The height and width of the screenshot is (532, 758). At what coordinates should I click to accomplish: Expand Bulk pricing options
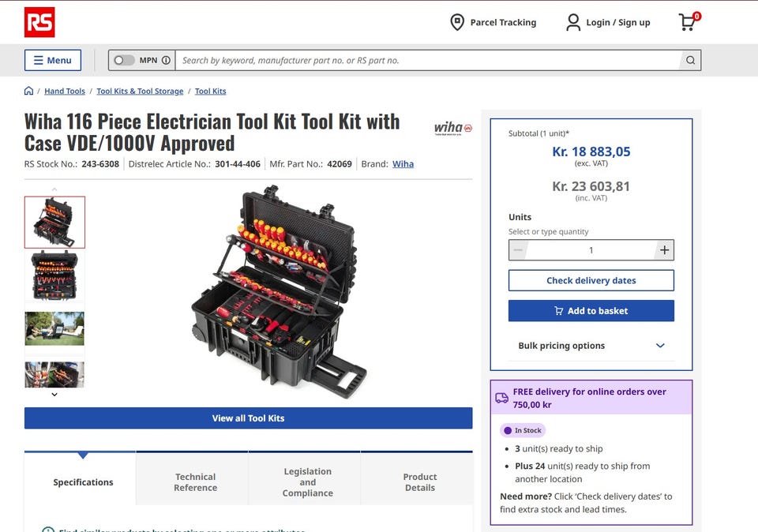[x=591, y=346]
